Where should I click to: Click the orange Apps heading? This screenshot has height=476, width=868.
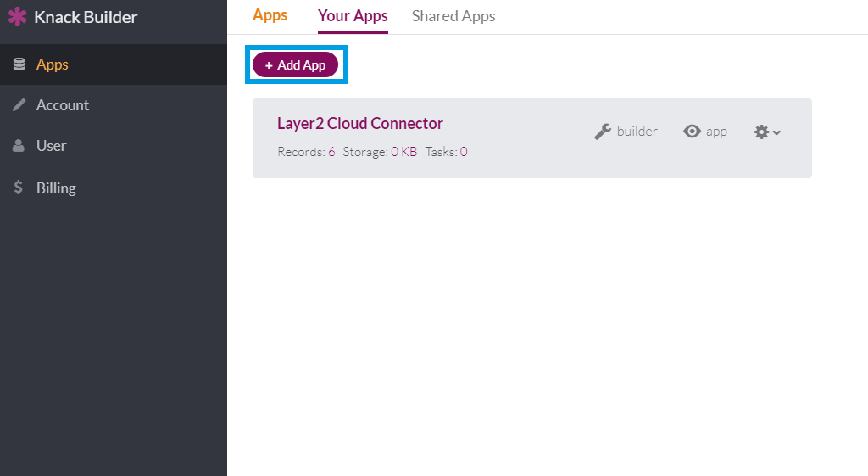(270, 15)
